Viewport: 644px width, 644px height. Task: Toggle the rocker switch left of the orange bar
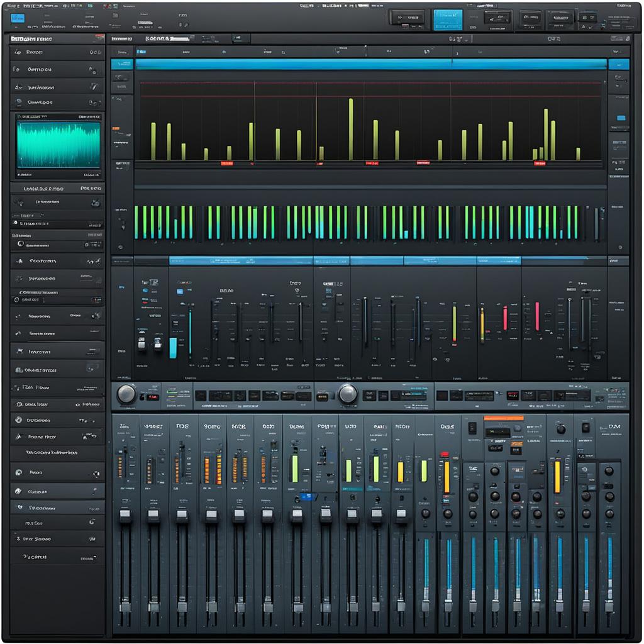pos(472,428)
